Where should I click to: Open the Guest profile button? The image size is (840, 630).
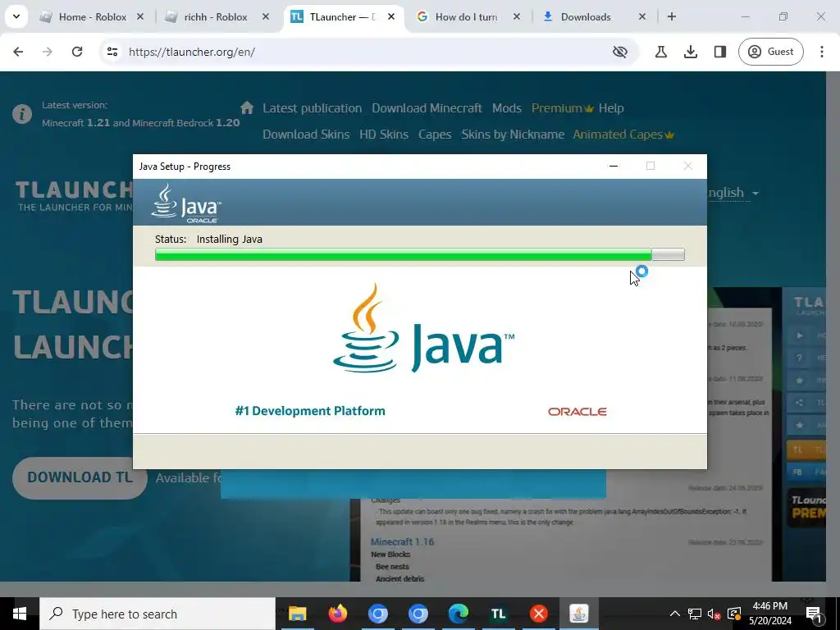771,52
